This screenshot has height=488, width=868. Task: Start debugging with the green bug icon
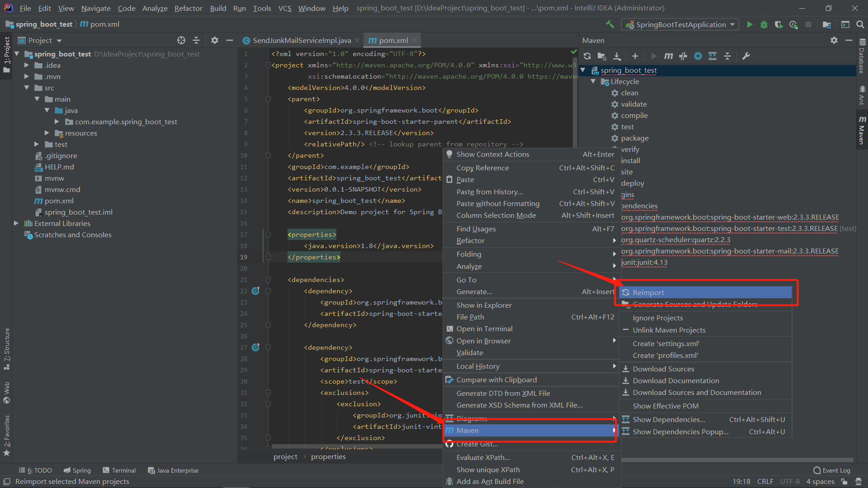tap(764, 24)
